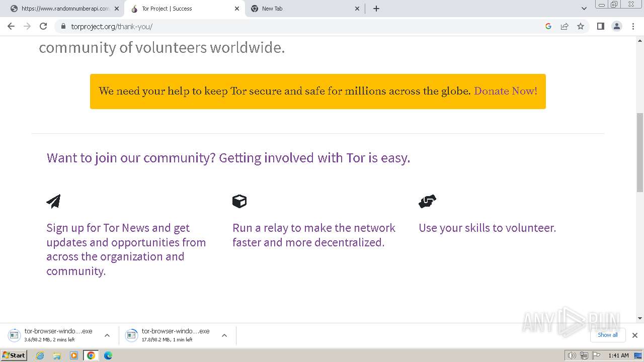The height and width of the screenshot is (362, 644).
Task: Click the Donate Now! link
Action: point(506,91)
